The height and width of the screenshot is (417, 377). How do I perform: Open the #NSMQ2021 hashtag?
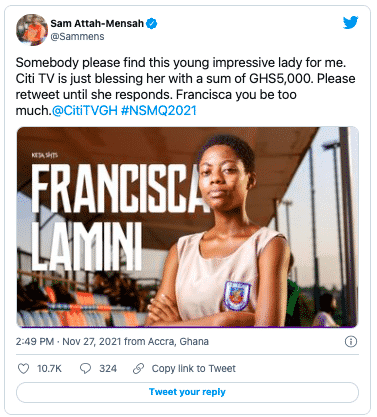click(x=159, y=110)
